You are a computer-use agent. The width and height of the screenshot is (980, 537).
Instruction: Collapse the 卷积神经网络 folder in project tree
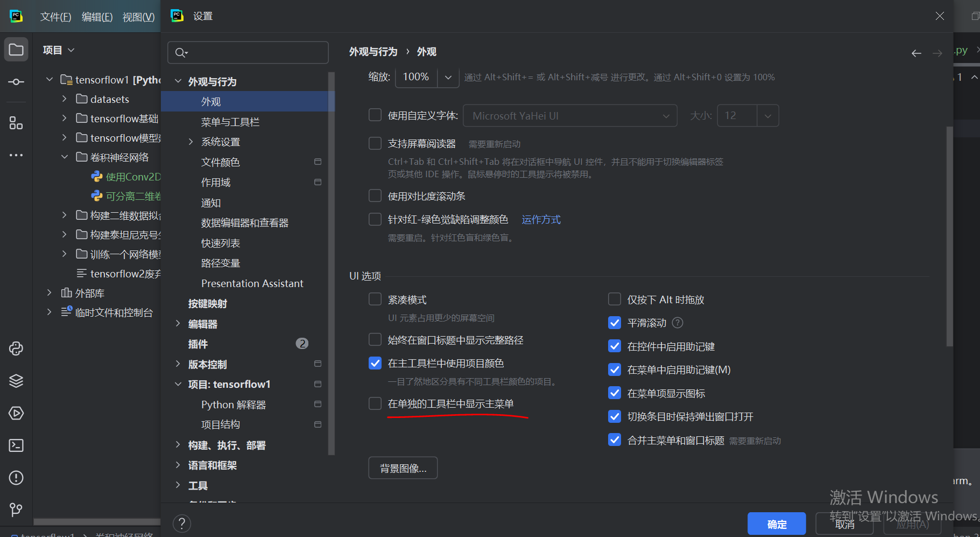point(65,157)
